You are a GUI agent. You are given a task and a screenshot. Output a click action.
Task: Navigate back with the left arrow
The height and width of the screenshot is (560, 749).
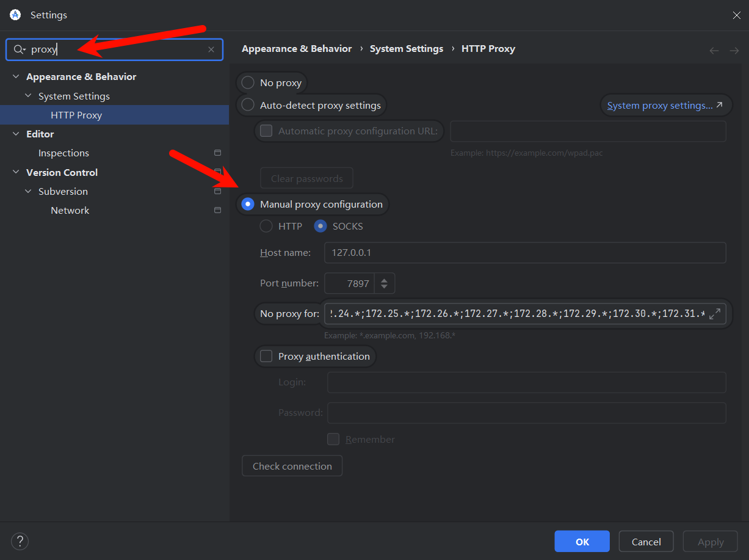[x=714, y=50]
